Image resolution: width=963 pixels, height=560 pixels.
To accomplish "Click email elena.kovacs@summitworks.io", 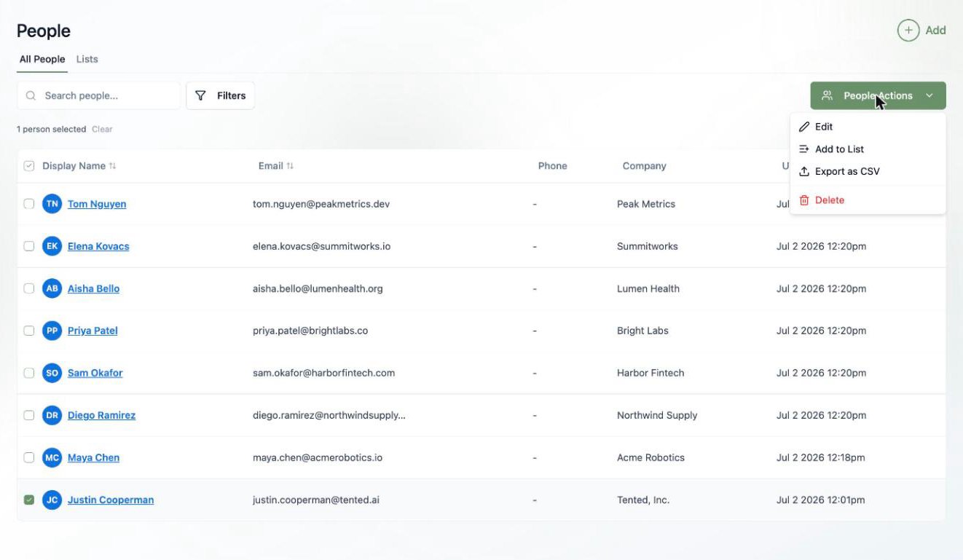I will [321, 246].
